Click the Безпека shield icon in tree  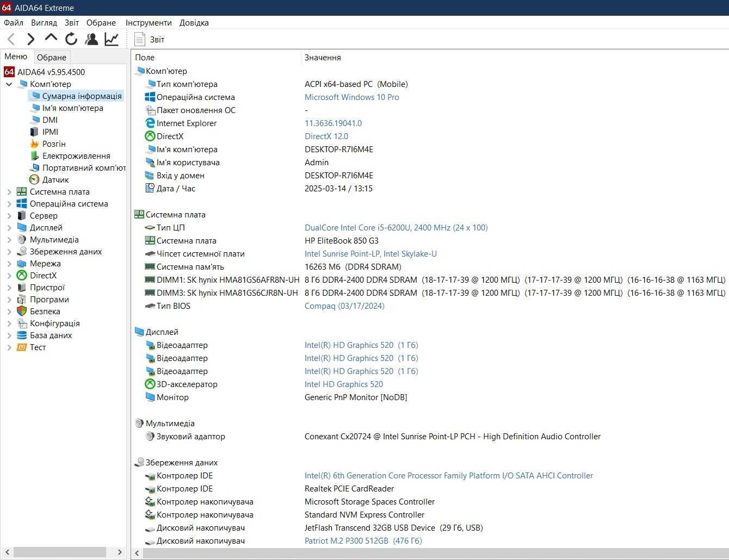[22, 312]
